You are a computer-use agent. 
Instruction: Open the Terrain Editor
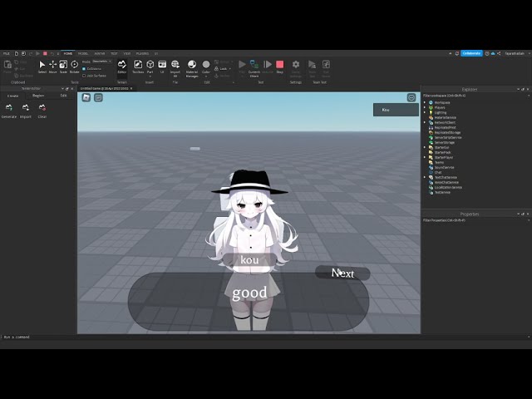pos(122,66)
